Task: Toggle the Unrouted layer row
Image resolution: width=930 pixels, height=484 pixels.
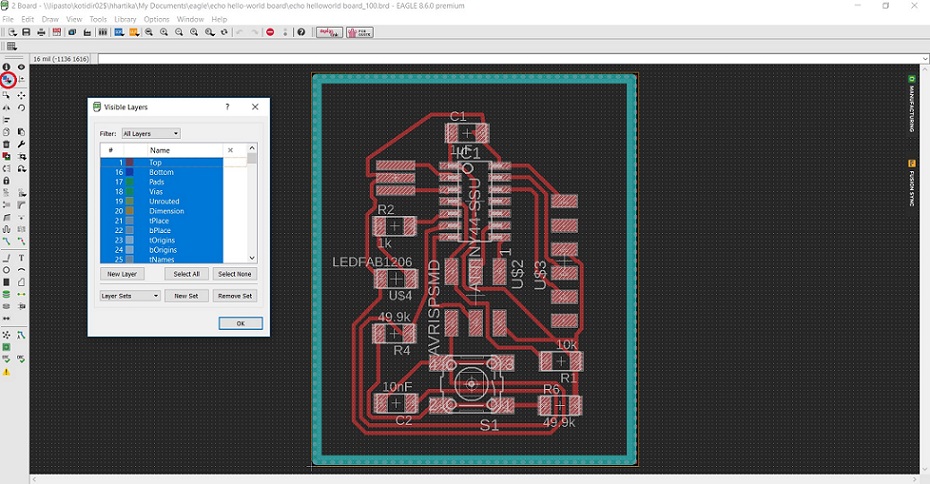Action: 161,201
